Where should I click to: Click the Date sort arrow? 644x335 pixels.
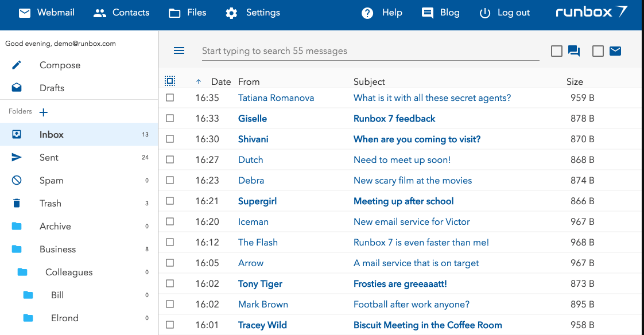point(199,81)
